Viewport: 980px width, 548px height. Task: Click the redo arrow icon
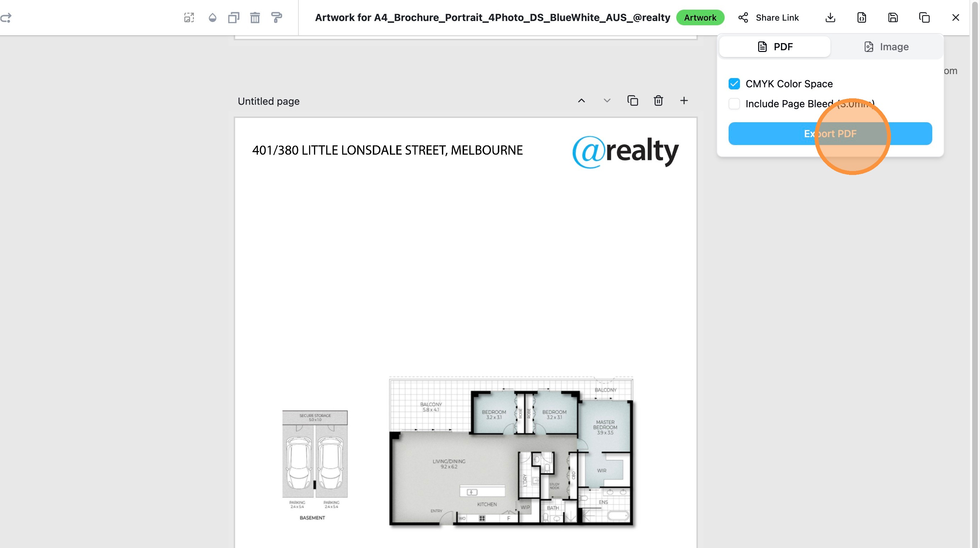[x=6, y=17]
